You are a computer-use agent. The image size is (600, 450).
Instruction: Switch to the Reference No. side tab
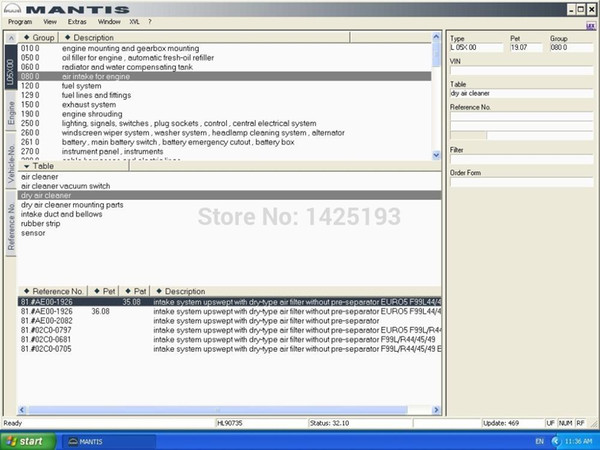pos(11,226)
